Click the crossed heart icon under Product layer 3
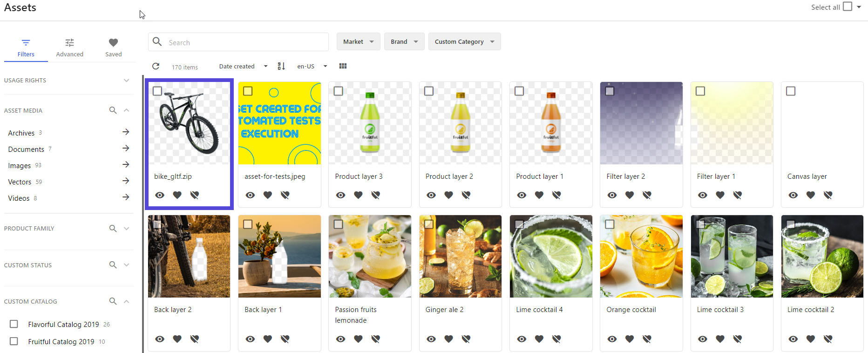Image resolution: width=868 pixels, height=353 pixels. coord(376,195)
